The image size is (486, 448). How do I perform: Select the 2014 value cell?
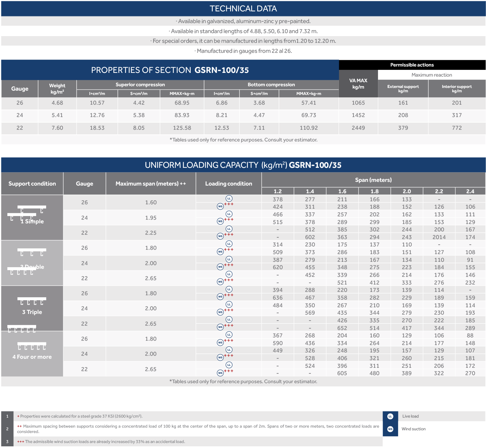point(439,237)
